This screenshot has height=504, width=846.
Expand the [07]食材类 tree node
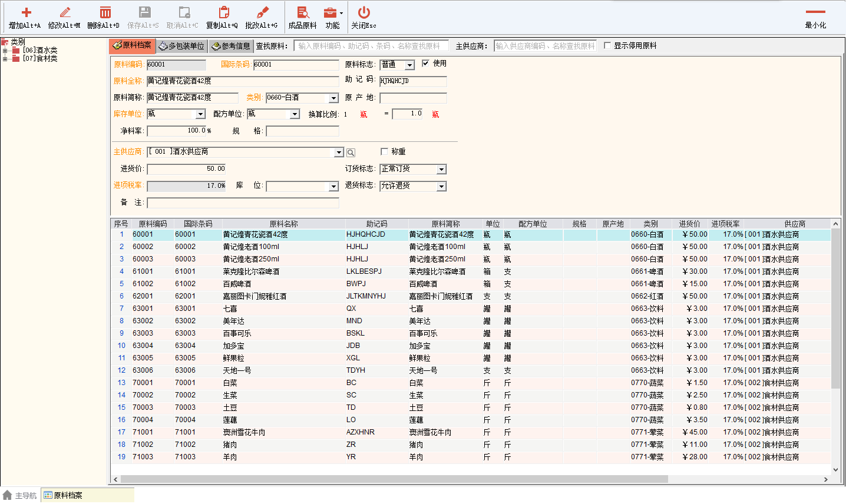click(5, 59)
